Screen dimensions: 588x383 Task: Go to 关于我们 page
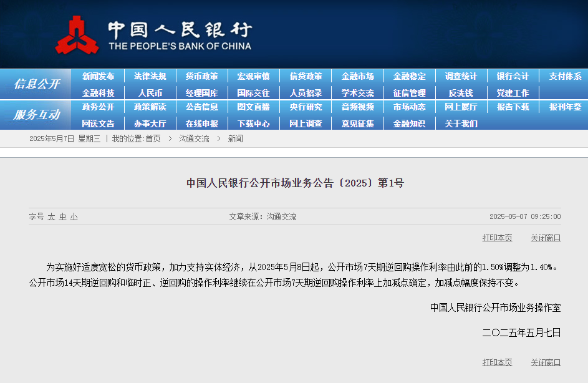[x=461, y=124]
